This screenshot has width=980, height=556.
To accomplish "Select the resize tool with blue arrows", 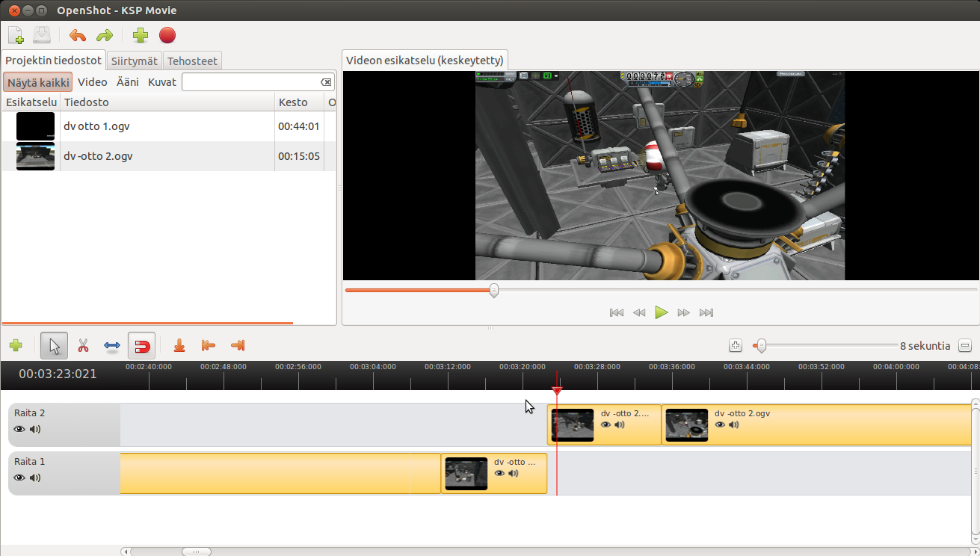I will tap(112, 346).
